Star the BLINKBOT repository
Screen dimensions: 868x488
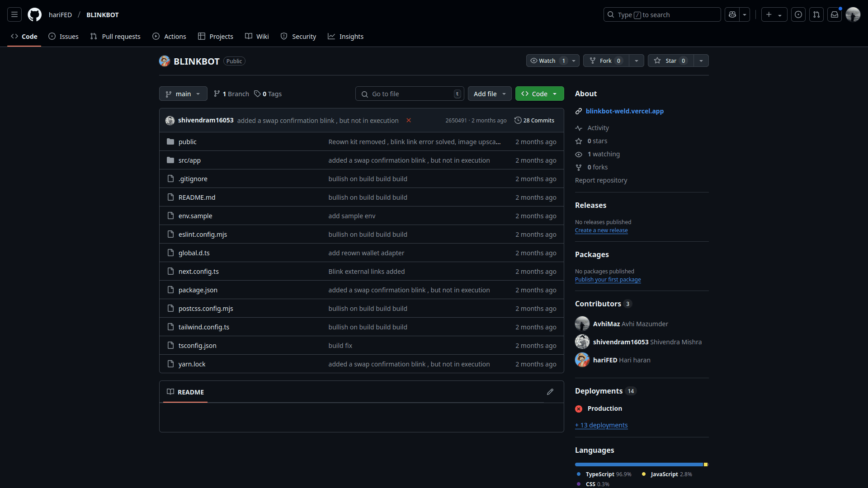click(x=671, y=61)
